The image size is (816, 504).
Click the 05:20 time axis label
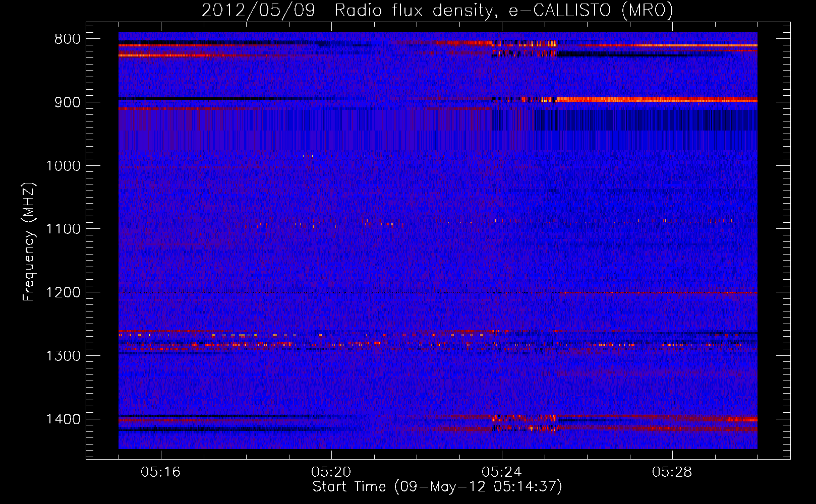[331, 472]
